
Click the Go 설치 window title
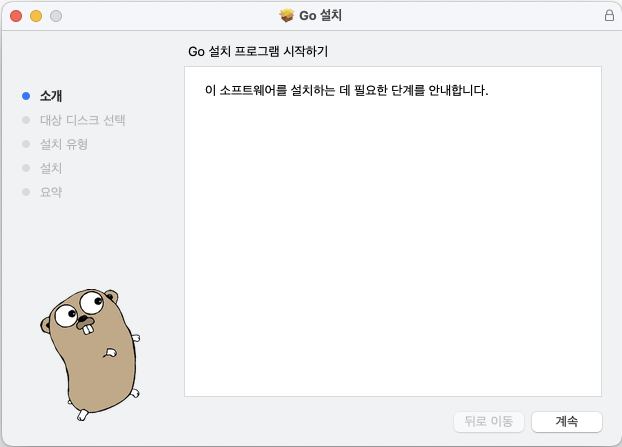pyautogui.click(x=320, y=15)
